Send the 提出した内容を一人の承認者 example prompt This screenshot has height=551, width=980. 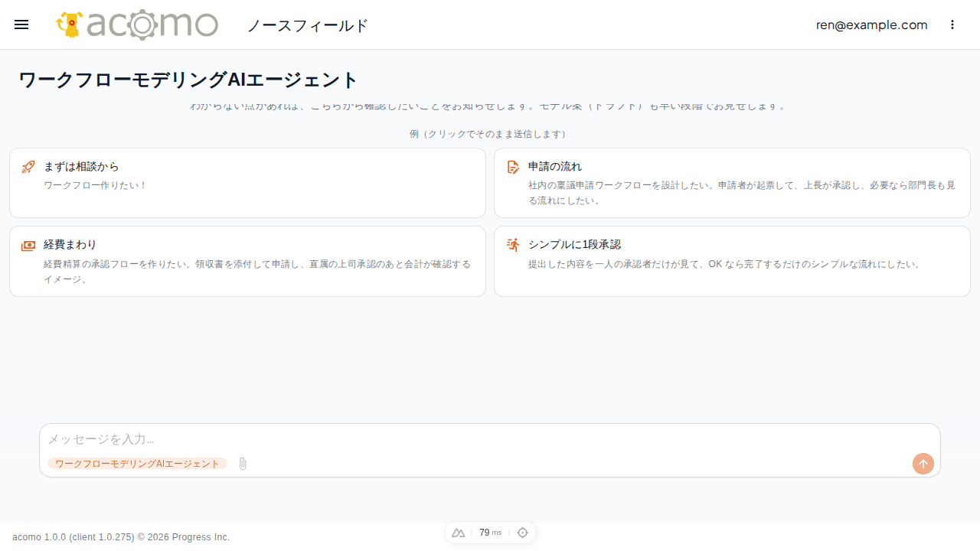tap(732, 261)
